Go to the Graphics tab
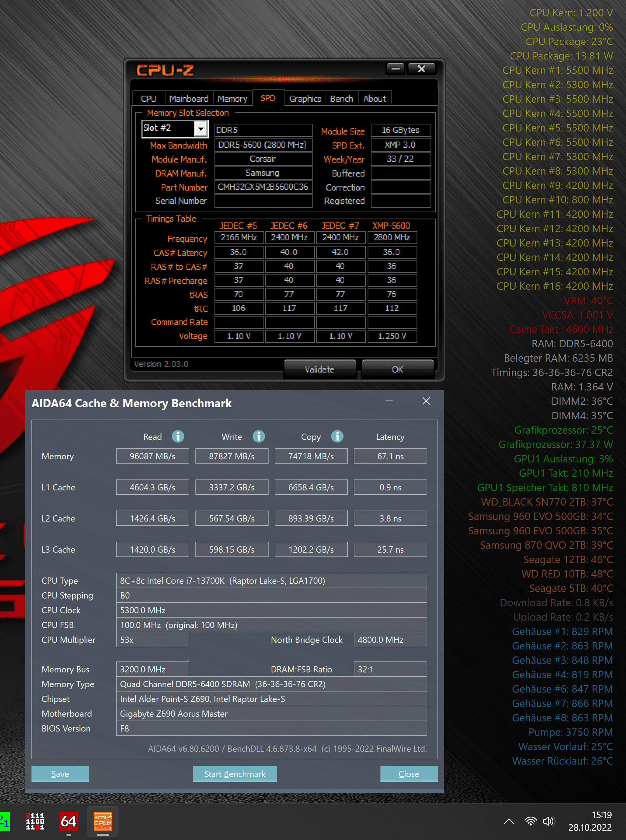The height and width of the screenshot is (840, 626). pos(305,99)
